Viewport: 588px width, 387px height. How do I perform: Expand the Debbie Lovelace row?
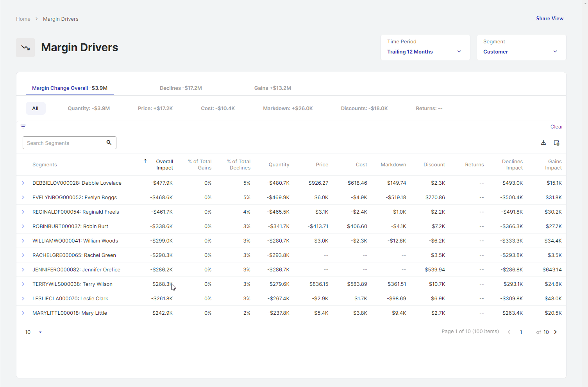point(23,183)
